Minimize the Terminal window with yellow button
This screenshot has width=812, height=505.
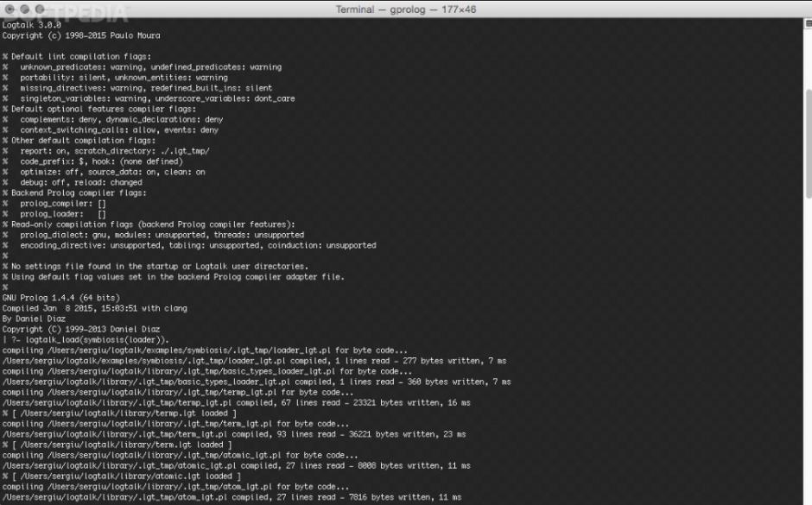pos(24,9)
